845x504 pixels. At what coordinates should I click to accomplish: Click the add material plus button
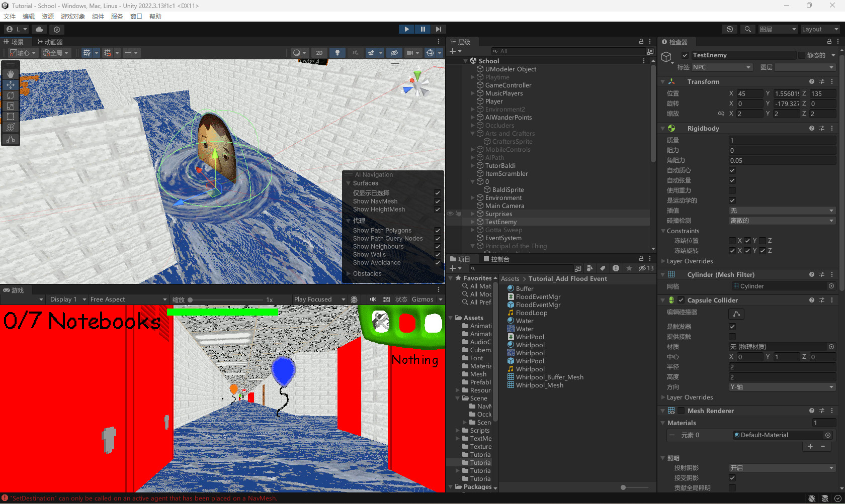coord(810,446)
